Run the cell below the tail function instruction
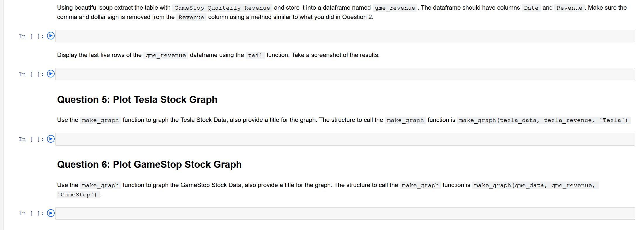Screen dimensions: 644x230 pos(51,74)
